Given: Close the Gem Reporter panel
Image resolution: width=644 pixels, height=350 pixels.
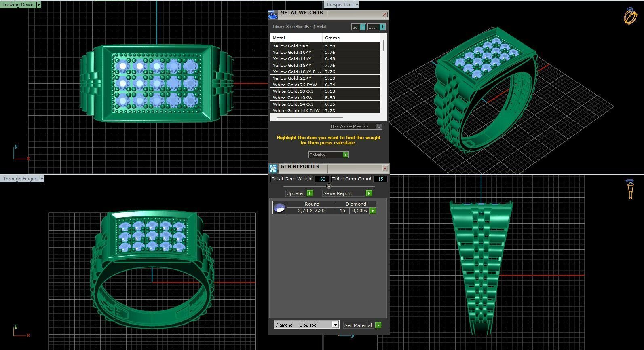Looking at the screenshot, I should (x=384, y=168).
